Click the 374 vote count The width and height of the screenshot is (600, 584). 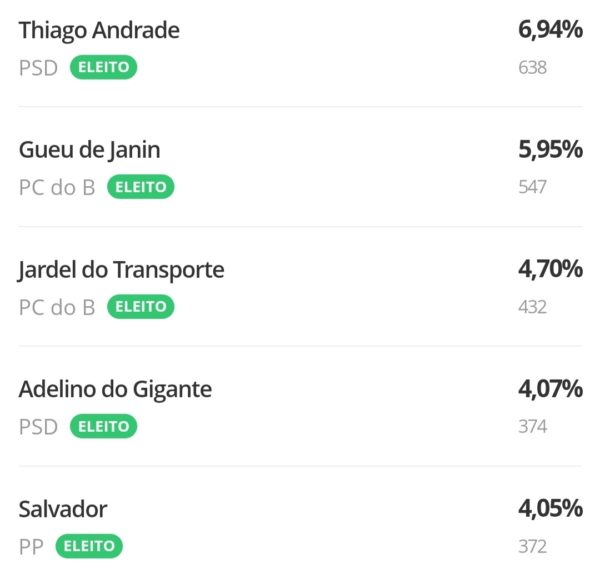(533, 426)
